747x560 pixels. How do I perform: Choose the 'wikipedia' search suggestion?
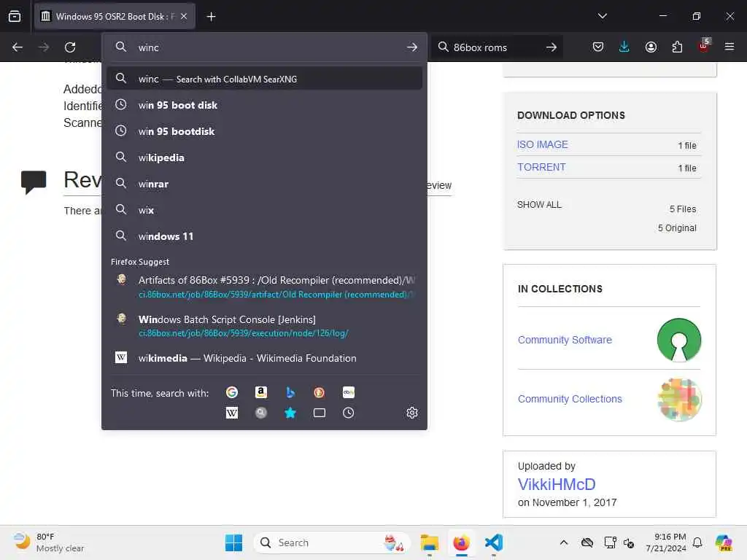coord(264,157)
